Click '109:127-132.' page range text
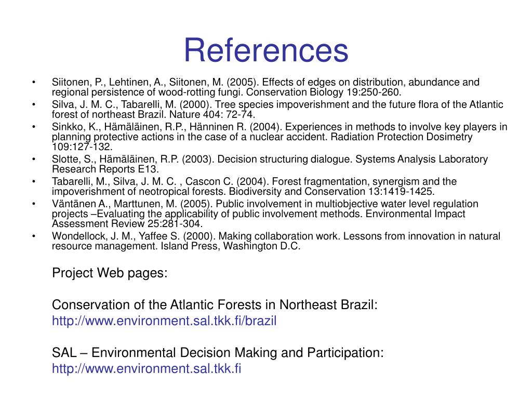Image resolution: width=532 pixels, height=399 pixels. [x=82, y=147]
